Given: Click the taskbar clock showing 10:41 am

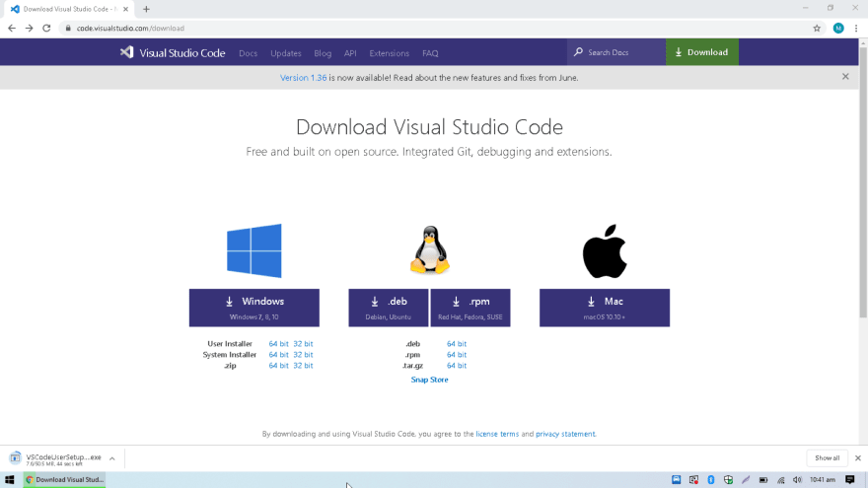Looking at the screenshot, I should click(x=822, y=480).
